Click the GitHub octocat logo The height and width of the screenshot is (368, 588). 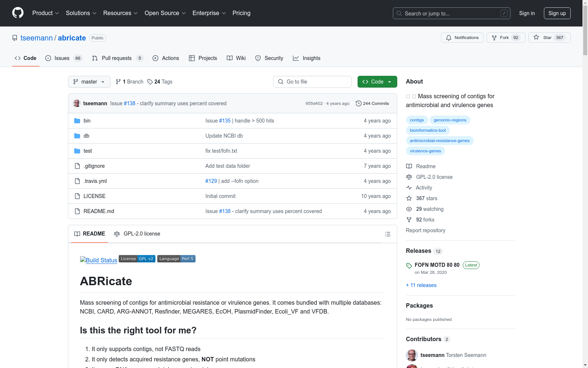coord(18,13)
